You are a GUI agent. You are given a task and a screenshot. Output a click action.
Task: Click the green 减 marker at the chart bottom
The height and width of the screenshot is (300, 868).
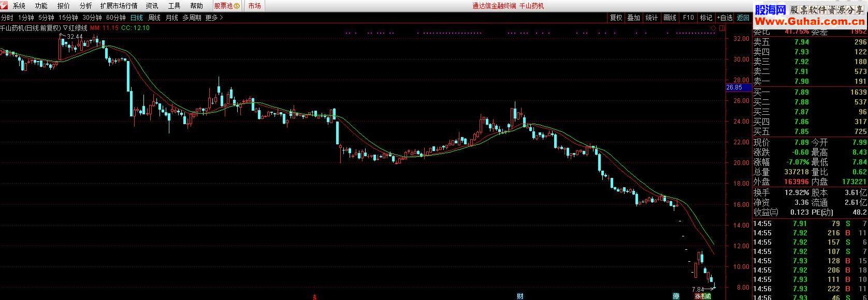click(x=707, y=297)
